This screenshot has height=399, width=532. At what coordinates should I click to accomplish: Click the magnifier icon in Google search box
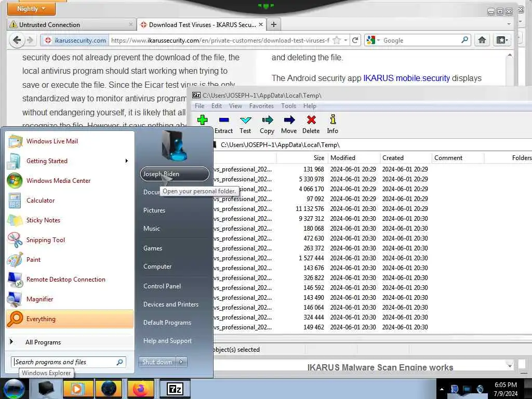[465, 40]
